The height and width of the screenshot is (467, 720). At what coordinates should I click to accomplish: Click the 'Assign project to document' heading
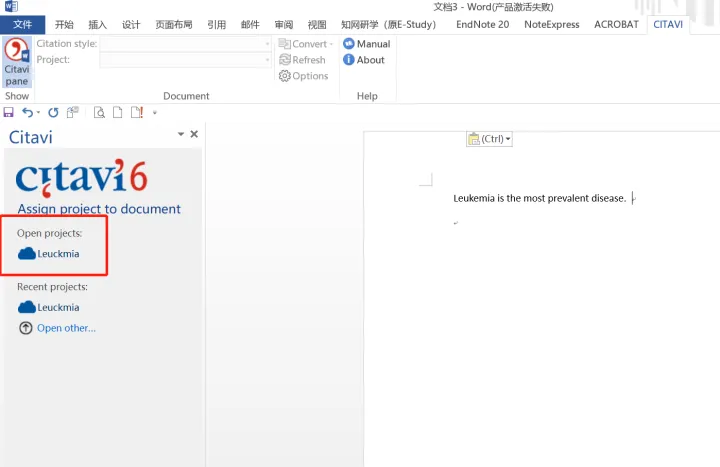[x=99, y=209]
